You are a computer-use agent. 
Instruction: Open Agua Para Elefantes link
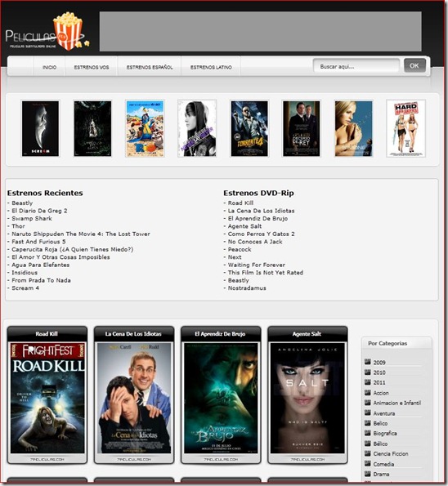tap(40, 265)
